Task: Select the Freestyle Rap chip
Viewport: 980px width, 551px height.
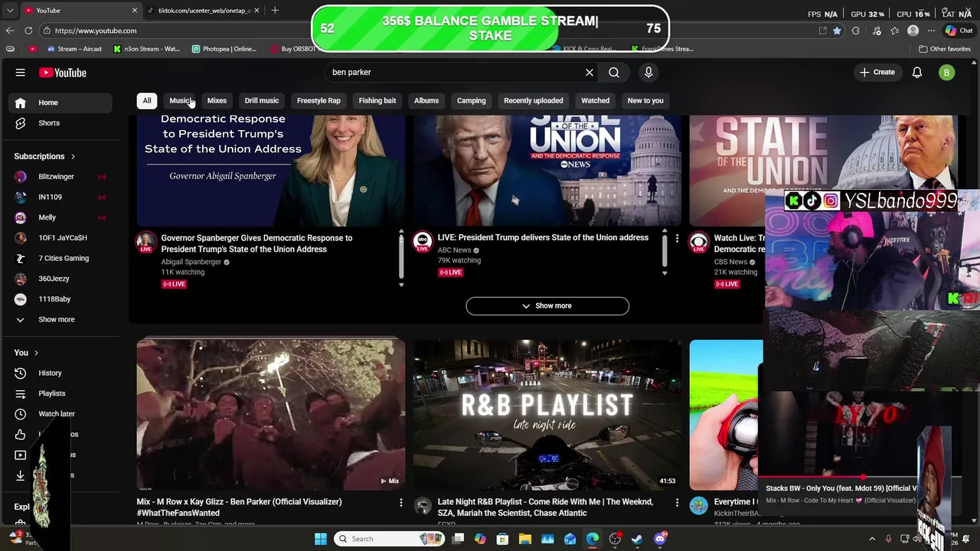Action: click(x=318, y=101)
